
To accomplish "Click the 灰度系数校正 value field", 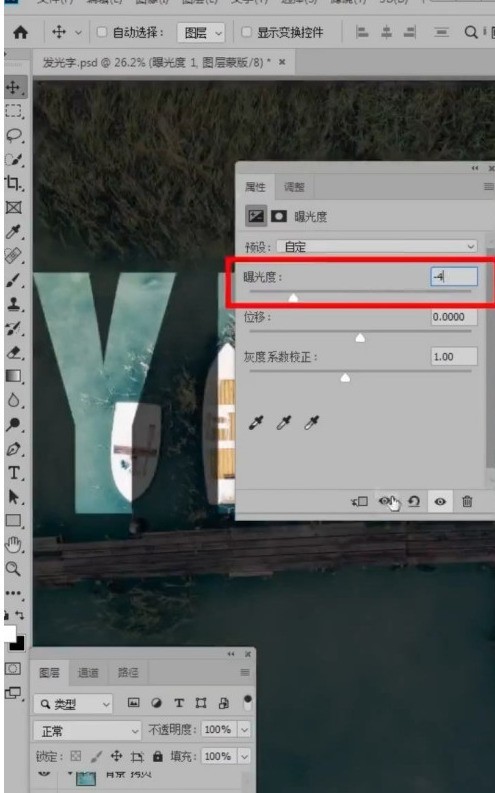I will coord(454,357).
